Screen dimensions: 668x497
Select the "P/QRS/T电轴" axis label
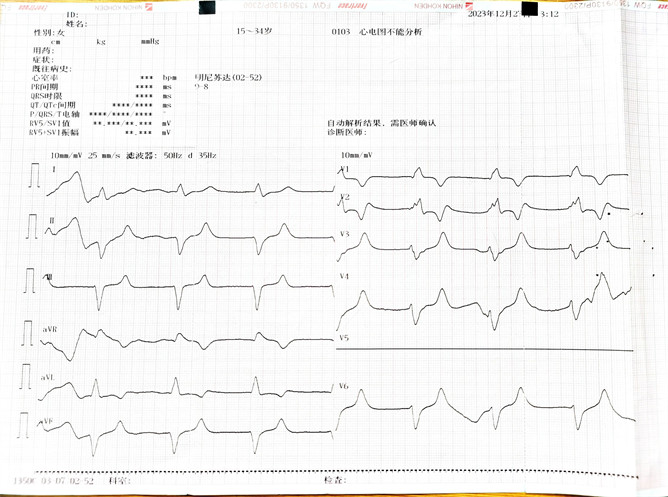55,114
